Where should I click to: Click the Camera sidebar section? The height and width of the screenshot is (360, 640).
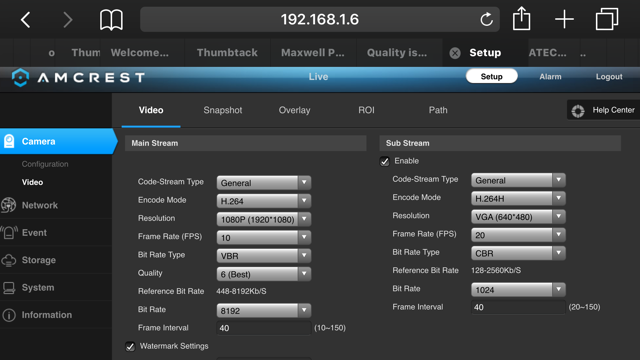[58, 141]
